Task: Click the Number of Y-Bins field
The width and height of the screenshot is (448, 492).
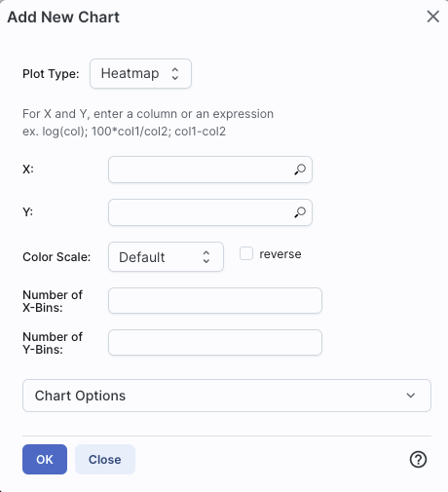Action: tap(215, 343)
